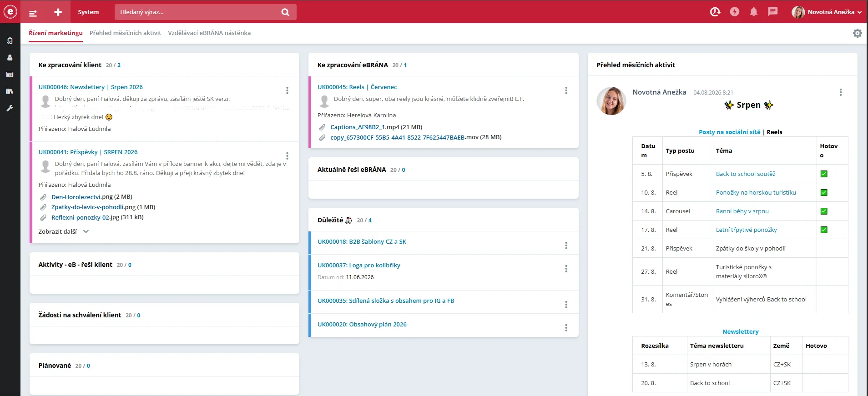Toggle the Letní třpytivé ponožky done checkbox
Viewport: 868px width, 396px height.
pyautogui.click(x=824, y=230)
